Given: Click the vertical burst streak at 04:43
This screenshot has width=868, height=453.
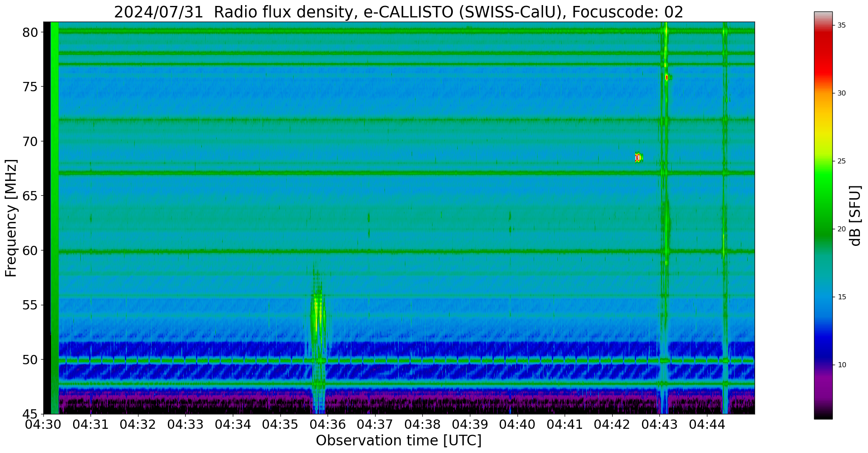Looking at the screenshot, I should click(x=665, y=218).
